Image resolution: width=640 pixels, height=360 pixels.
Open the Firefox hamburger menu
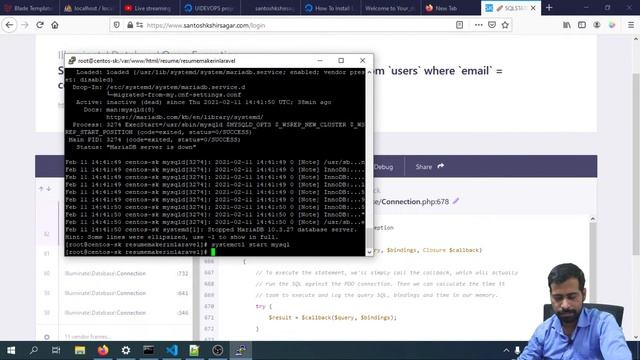point(631,25)
